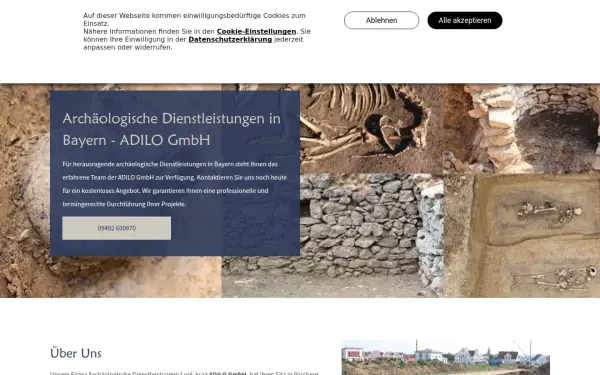Decline cookies with the Ablehnen button

click(381, 20)
